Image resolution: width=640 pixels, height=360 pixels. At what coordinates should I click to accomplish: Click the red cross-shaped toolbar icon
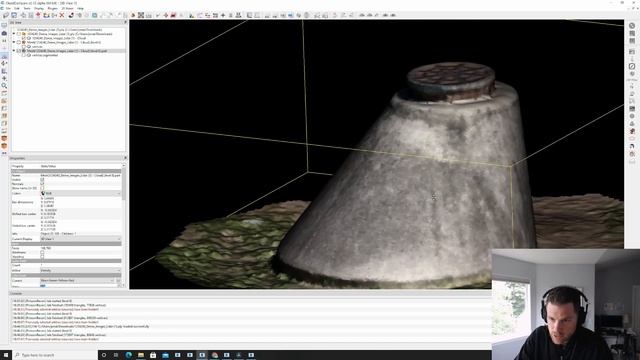point(165,15)
